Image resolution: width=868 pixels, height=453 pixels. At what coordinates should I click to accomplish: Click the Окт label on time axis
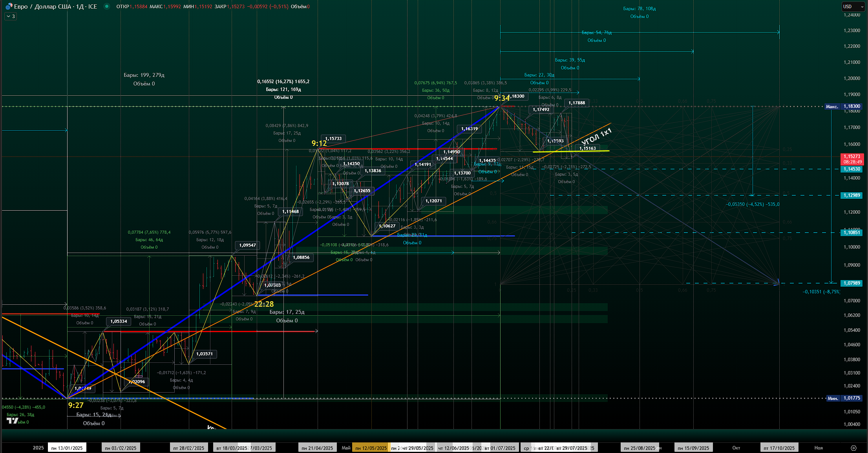pyautogui.click(x=736, y=448)
